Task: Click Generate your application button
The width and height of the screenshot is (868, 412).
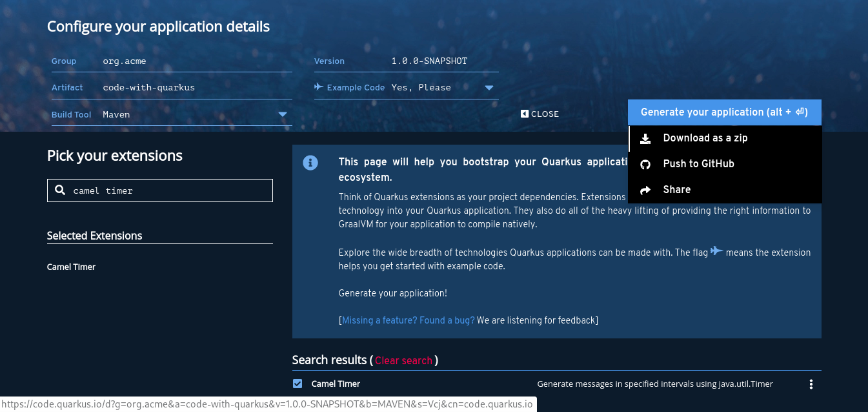Action: (x=725, y=112)
